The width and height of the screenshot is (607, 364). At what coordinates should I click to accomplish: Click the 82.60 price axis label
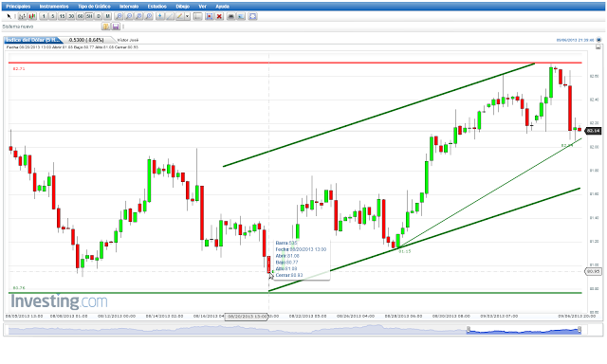point(594,76)
